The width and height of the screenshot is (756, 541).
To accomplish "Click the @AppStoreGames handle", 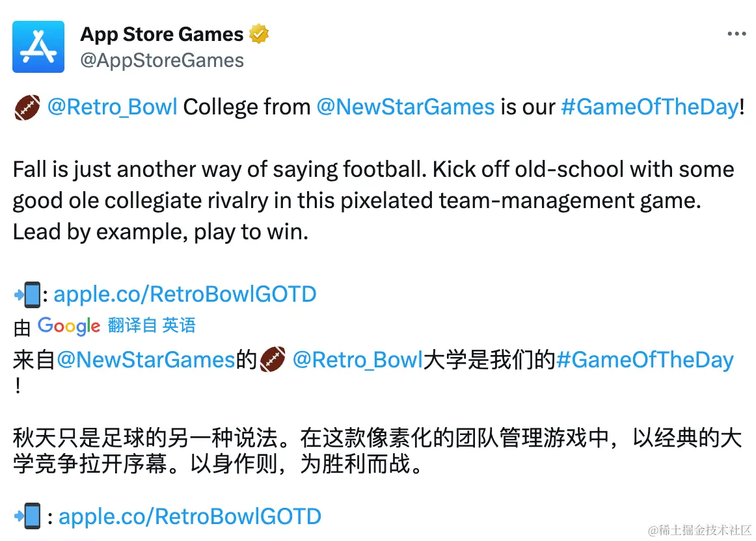I will 161,60.
